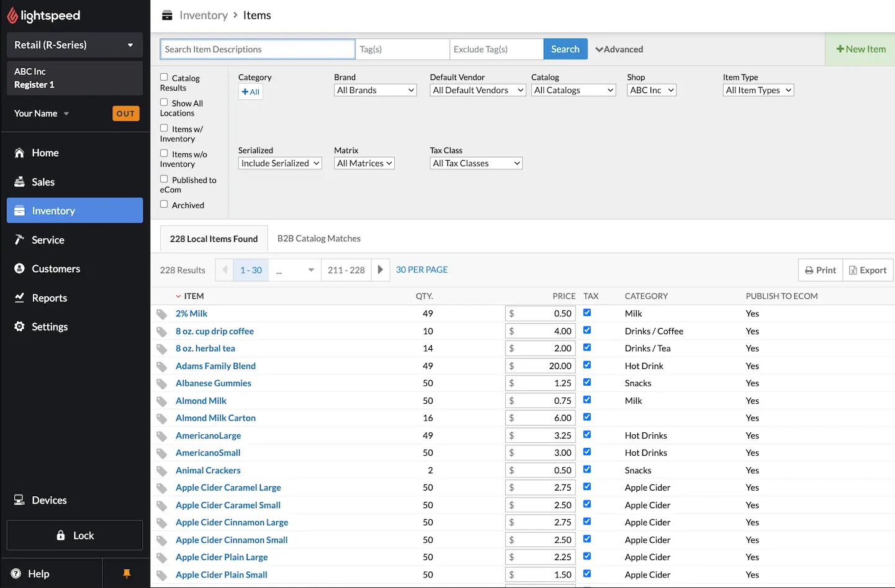Image resolution: width=895 pixels, height=588 pixels.
Task: Uncheck the tax checkbox for 2% Milk
Action: coord(587,313)
